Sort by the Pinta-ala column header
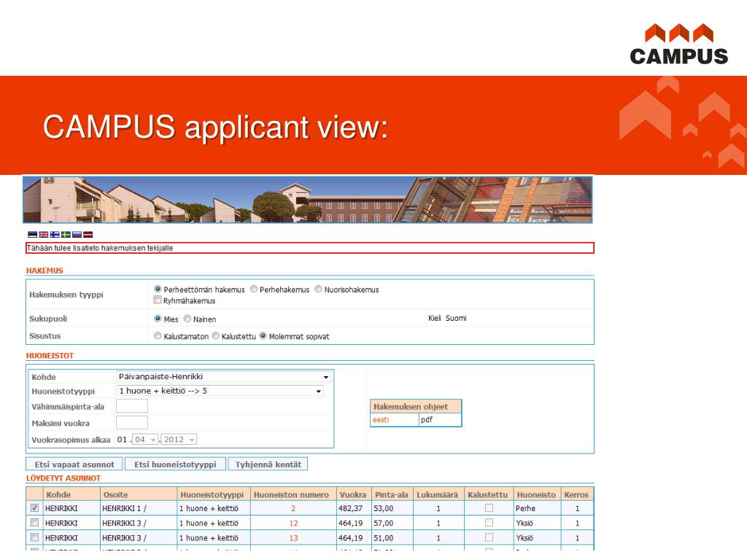 click(392, 495)
